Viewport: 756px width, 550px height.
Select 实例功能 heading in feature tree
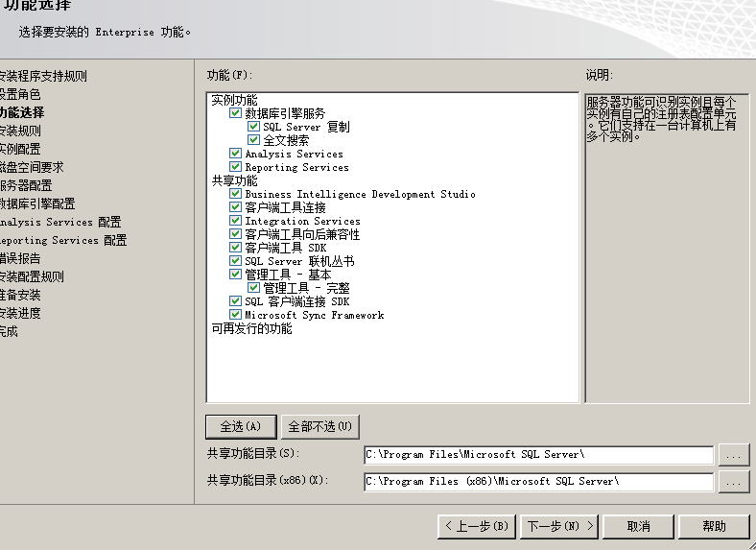(x=235, y=101)
